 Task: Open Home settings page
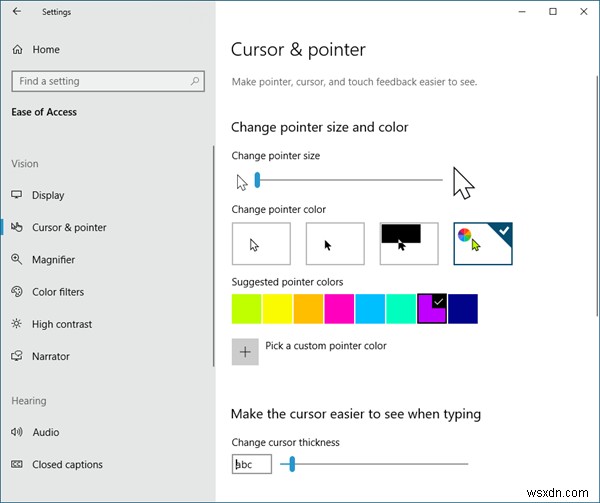point(46,49)
